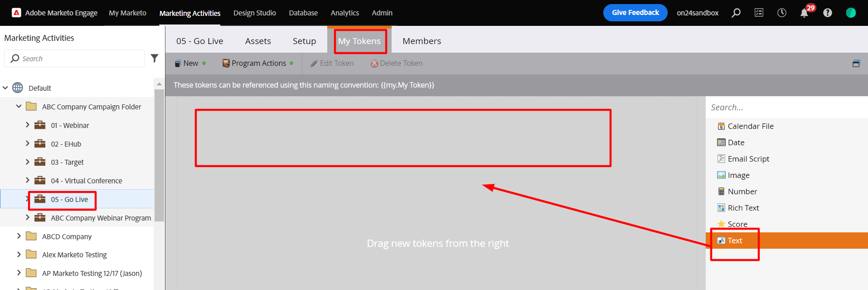
Task: Open the notifications bell icon
Action: (x=805, y=13)
